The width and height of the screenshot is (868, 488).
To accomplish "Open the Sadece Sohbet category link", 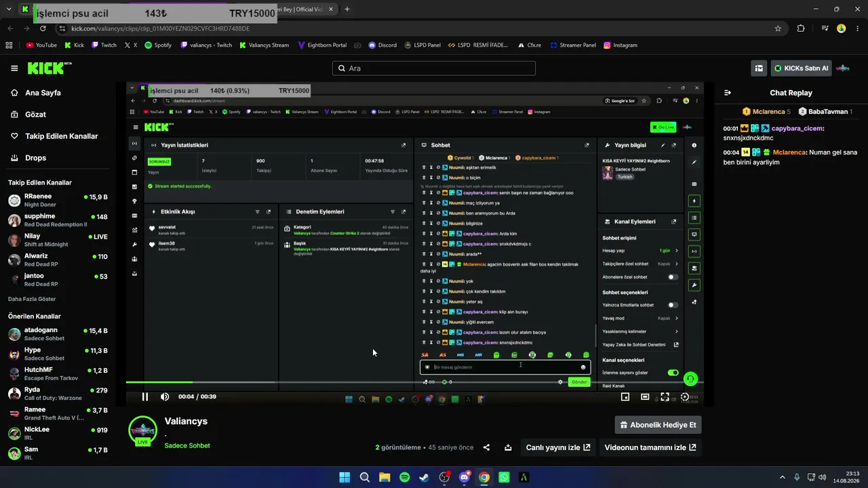I will point(187,445).
